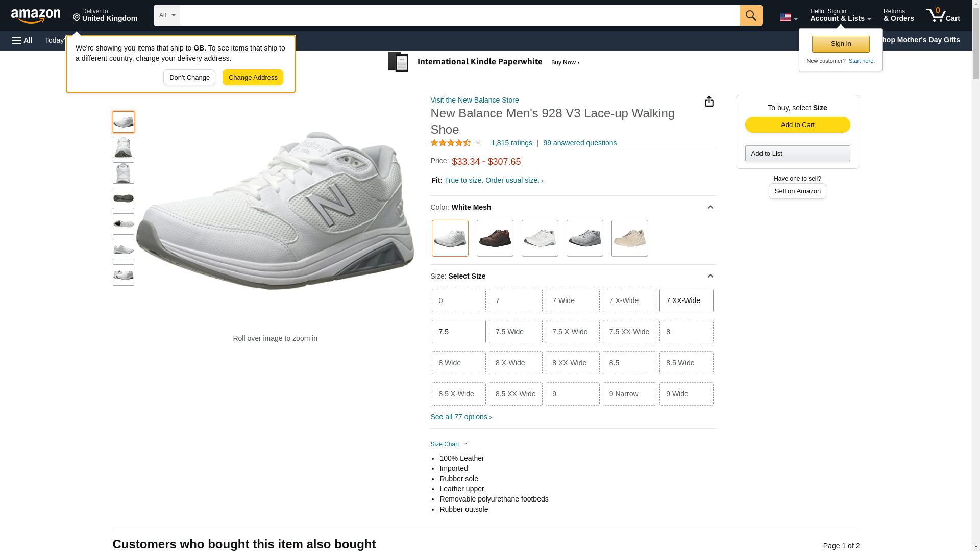Image resolution: width=980 pixels, height=551 pixels.
Task: Choose the brown shoe color swatch
Action: (x=495, y=238)
